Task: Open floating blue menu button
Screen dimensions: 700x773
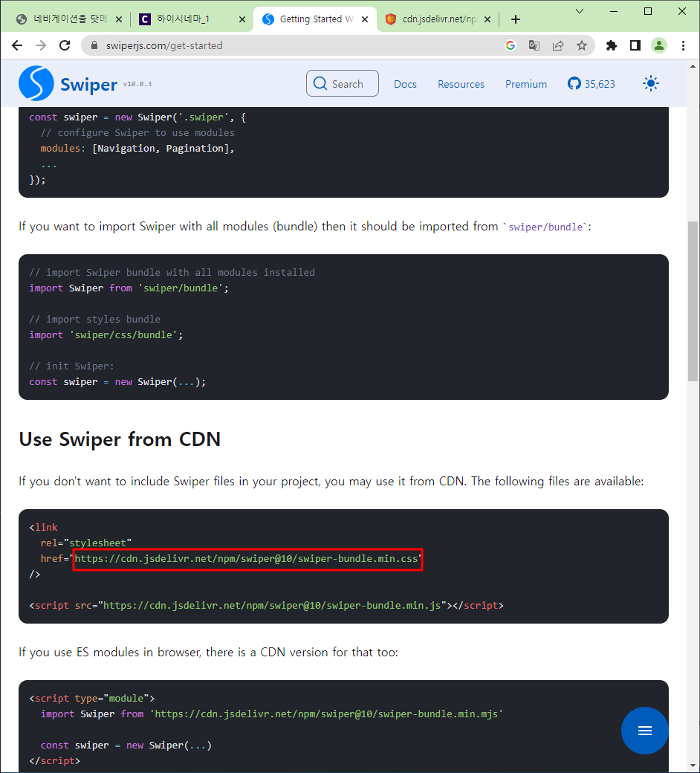Action: [x=645, y=731]
